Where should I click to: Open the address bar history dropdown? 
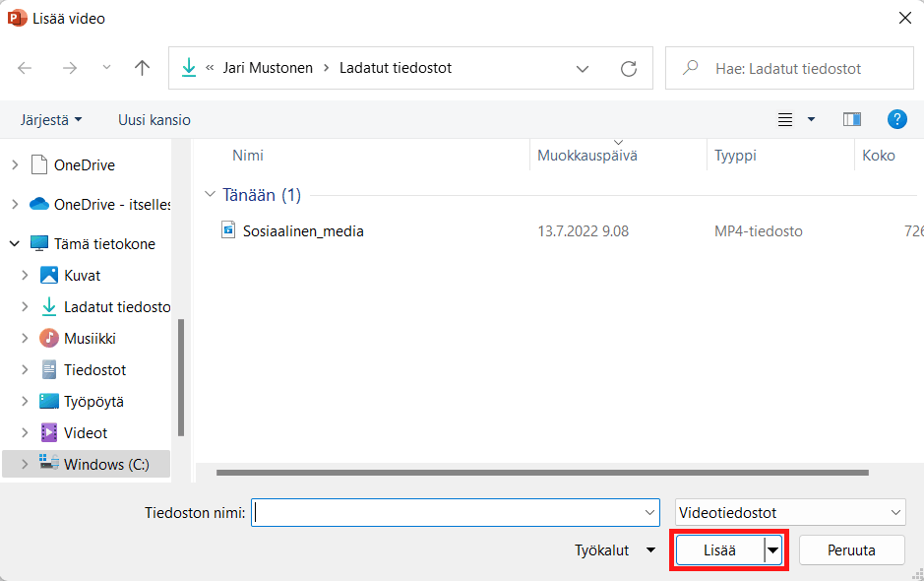(583, 69)
